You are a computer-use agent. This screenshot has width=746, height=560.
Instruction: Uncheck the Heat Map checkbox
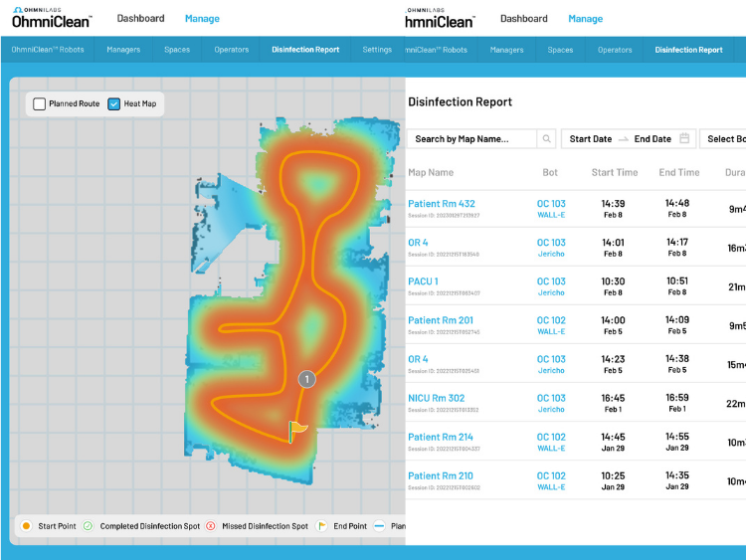click(x=114, y=103)
